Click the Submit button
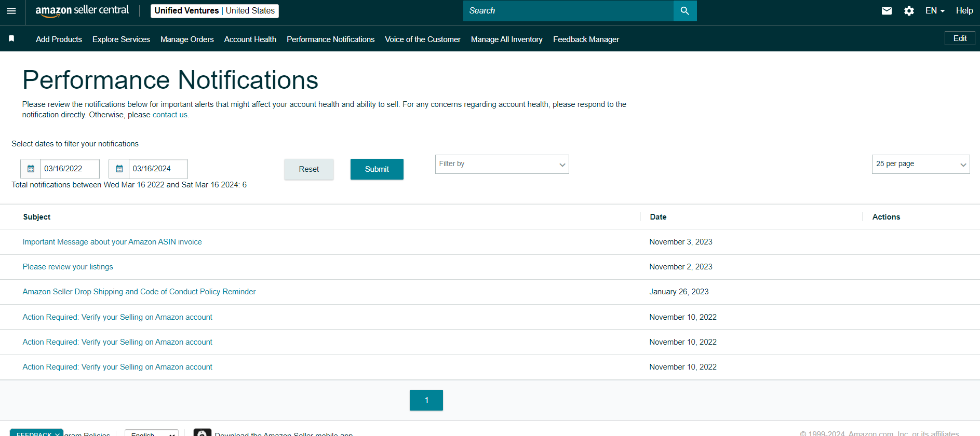The image size is (980, 436). 377,169
